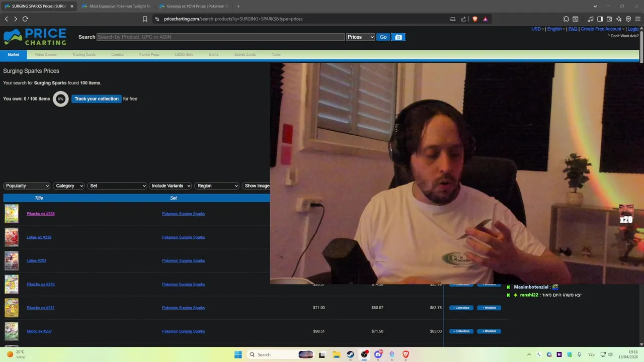Open the browser hamburger menu
Screen dimensions: 644x362
pyautogui.click(x=637, y=19)
